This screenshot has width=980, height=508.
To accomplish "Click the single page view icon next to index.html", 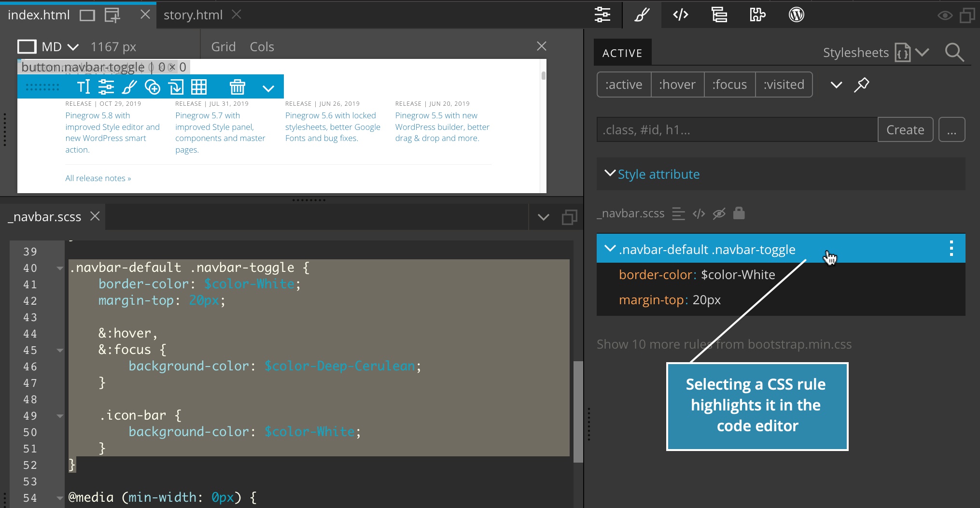I will pos(87,15).
